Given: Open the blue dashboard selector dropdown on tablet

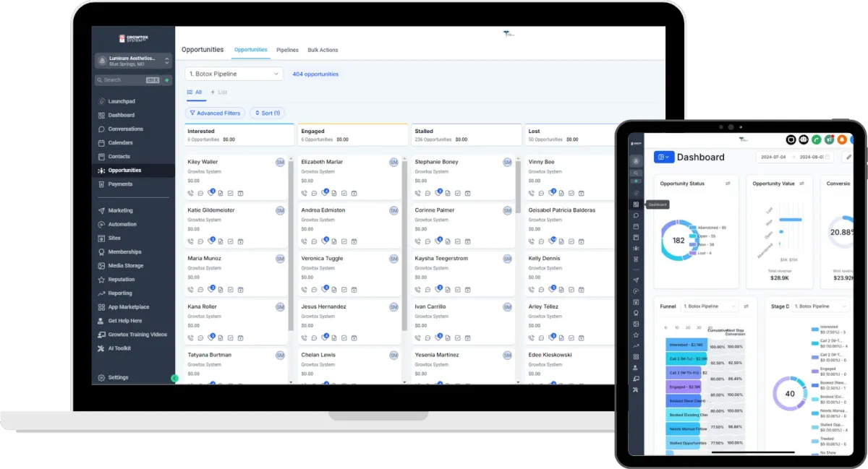Looking at the screenshot, I should tap(664, 157).
